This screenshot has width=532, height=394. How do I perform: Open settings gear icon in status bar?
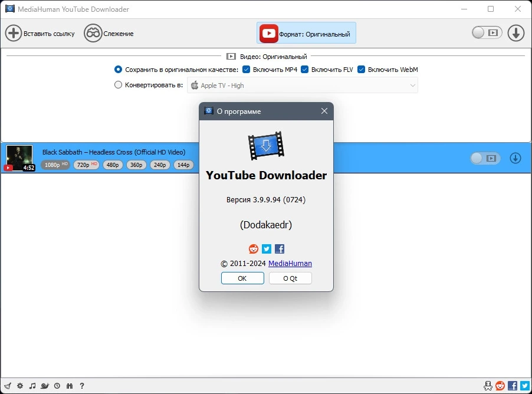[x=20, y=386]
